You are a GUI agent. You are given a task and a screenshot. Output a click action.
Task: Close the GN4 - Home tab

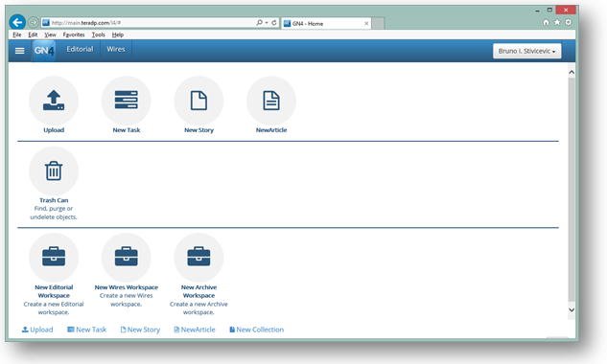[x=366, y=23]
